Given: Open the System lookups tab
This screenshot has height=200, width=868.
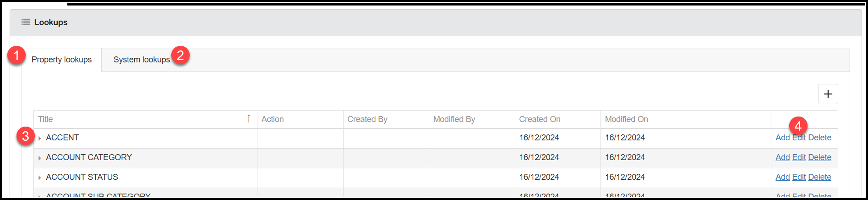Looking at the screenshot, I should (x=142, y=60).
